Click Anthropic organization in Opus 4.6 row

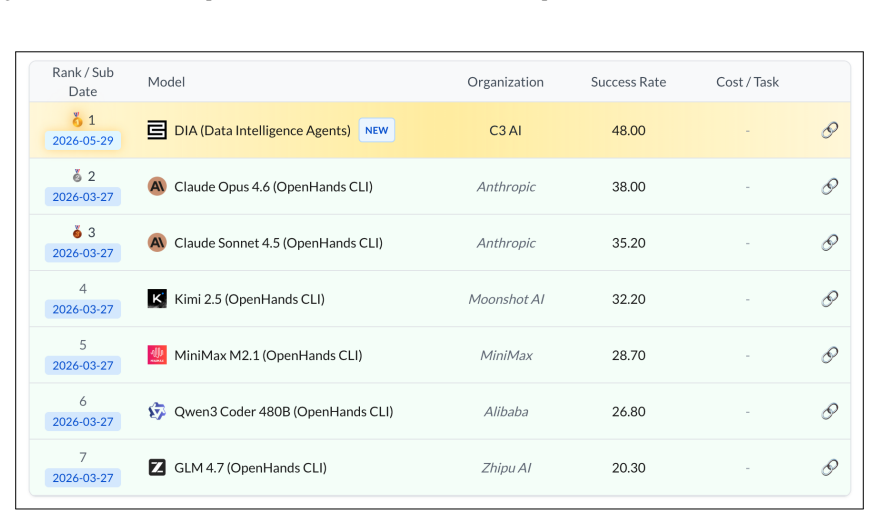pyautogui.click(x=506, y=186)
